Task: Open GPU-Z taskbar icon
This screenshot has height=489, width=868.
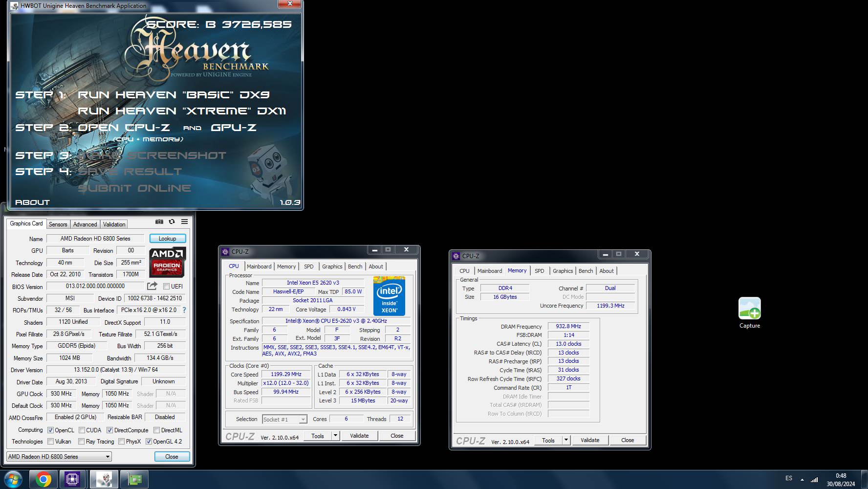Action: (134, 480)
